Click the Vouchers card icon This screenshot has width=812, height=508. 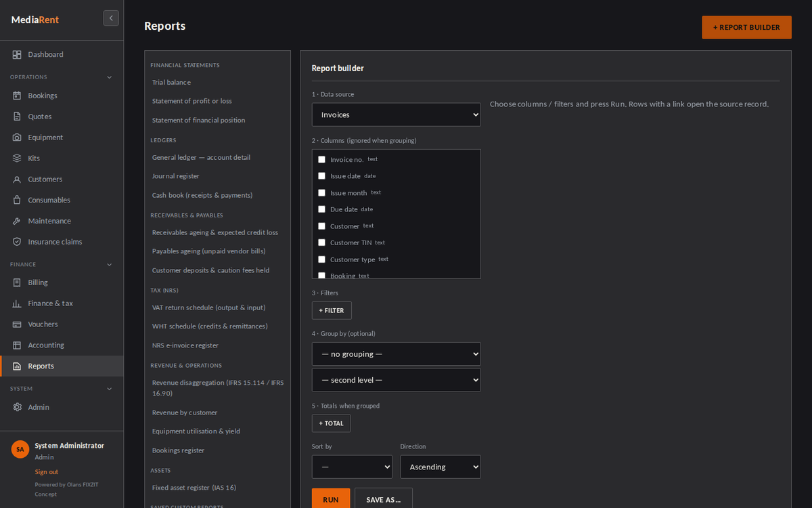[x=17, y=324]
